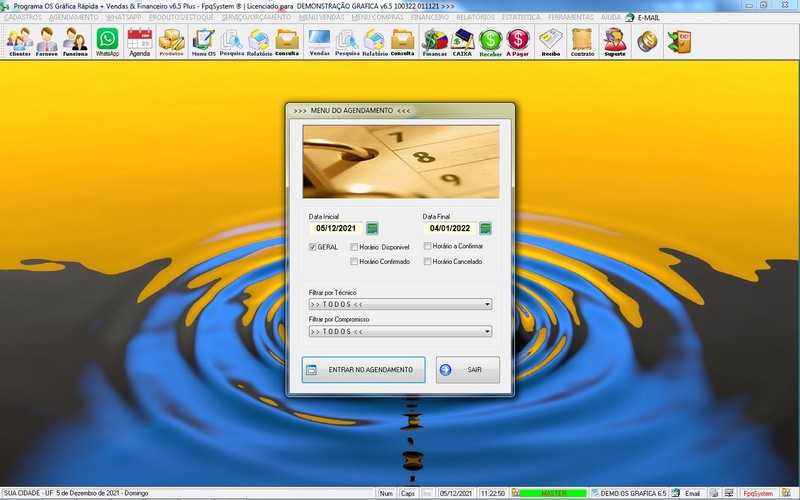Image resolution: width=800 pixels, height=500 pixels.
Task: Open the Menu OS icon
Action: coord(204,42)
